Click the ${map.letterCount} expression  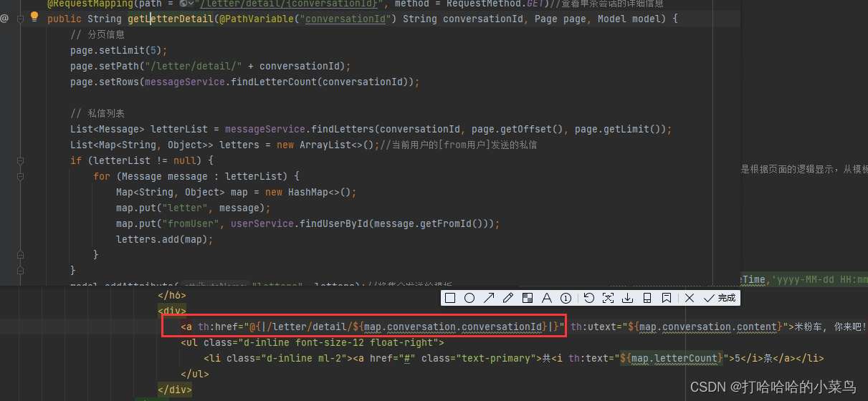[672, 358]
